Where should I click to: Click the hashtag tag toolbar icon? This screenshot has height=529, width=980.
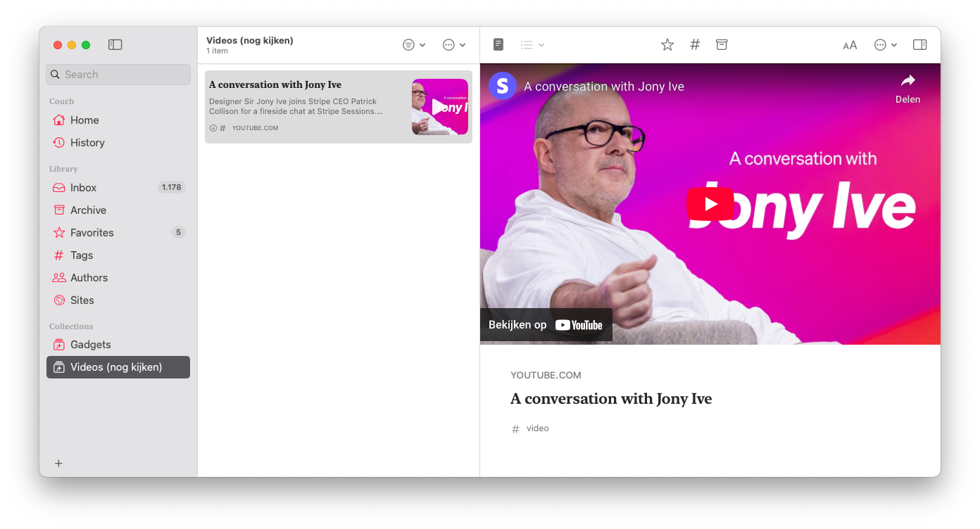(x=695, y=45)
